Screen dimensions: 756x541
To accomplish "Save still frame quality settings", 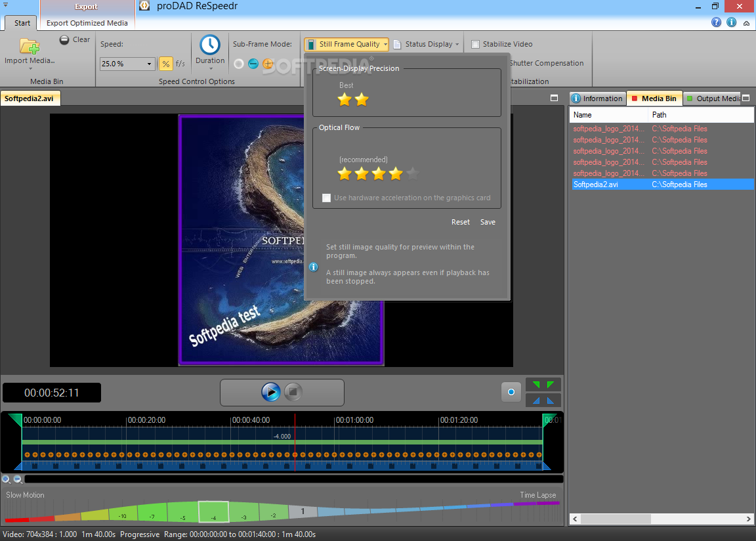I will pos(488,223).
